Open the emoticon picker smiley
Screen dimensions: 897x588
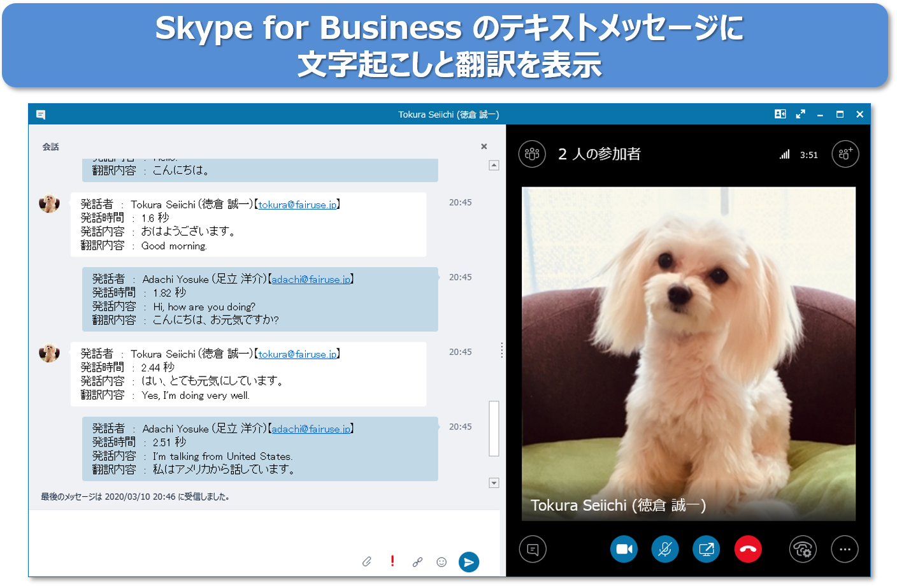(441, 562)
